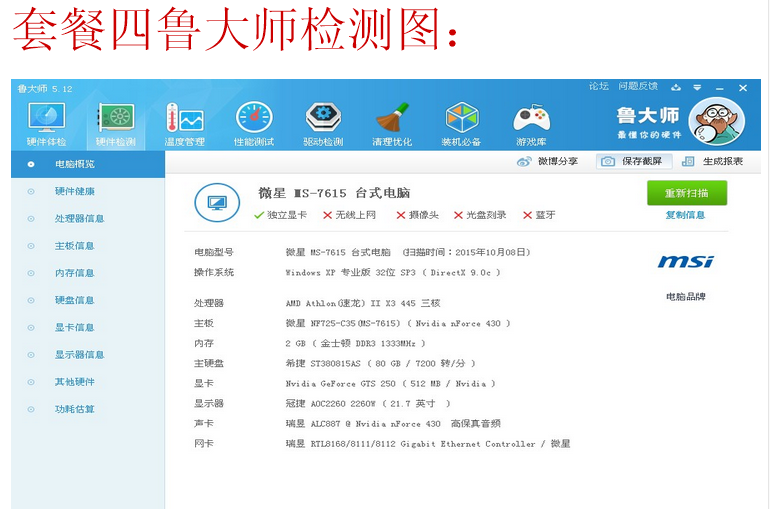770x509 pixels.
Task: Launch the 性能测试 performance test icon
Action: [x=254, y=125]
